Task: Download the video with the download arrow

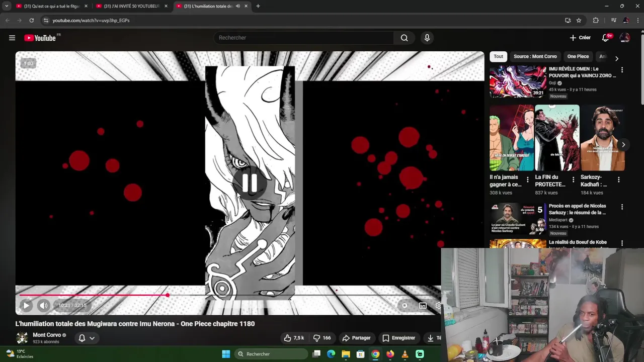Action: pyautogui.click(x=432, y=338)
